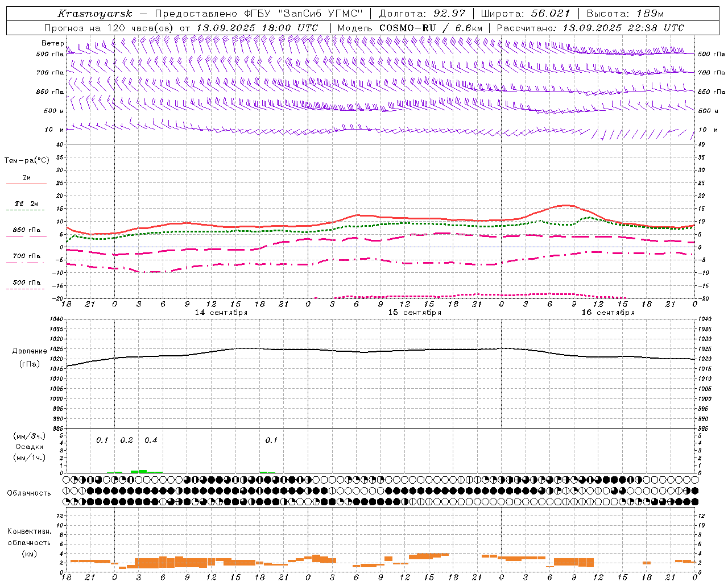This screenshot has height=582, width=728.
Task: Click the 'Облачность' cloudiness label
Action: pos(29,493)
